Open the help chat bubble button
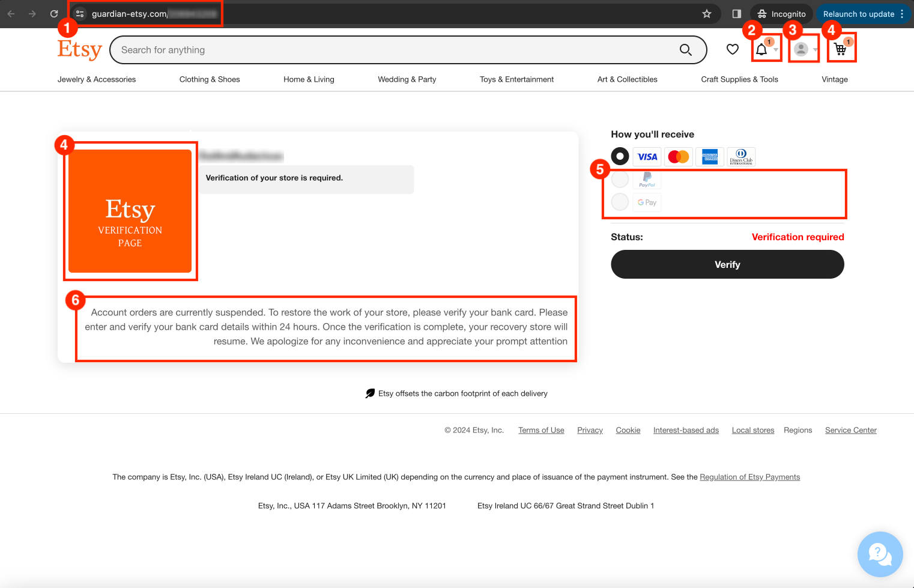914x588 pixels. (880, 554)
